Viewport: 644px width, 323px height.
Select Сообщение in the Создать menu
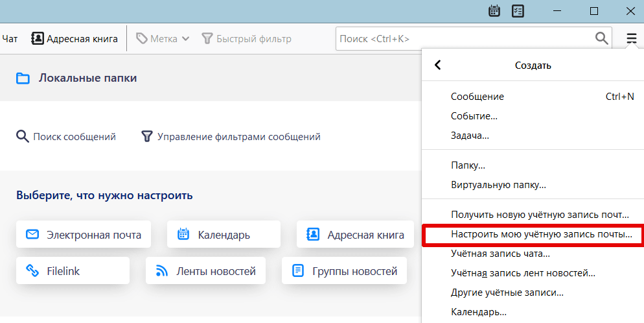[533, 97]
